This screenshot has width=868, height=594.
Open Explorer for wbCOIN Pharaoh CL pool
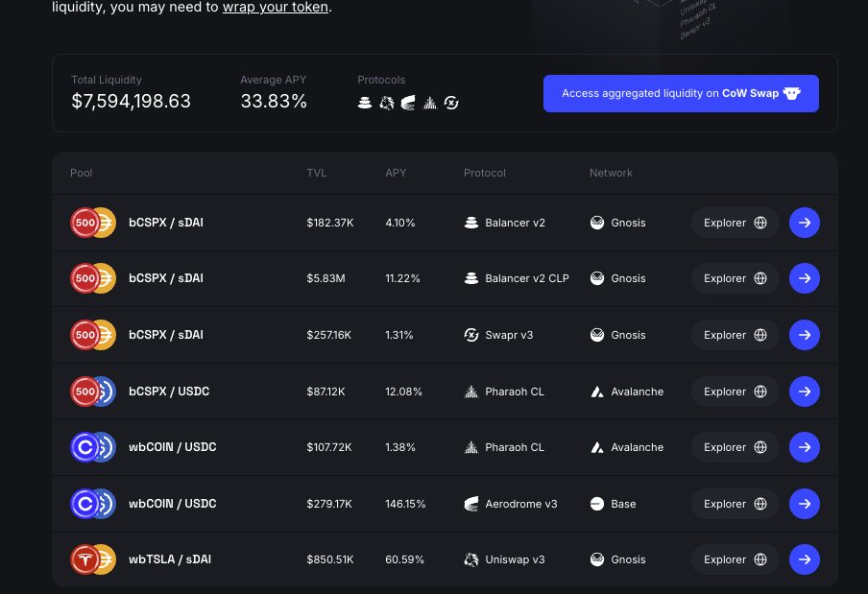point(735,447)
